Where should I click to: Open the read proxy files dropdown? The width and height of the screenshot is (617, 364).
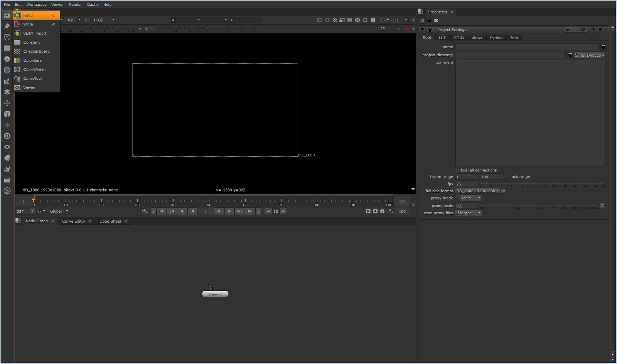tap(468, 213)
